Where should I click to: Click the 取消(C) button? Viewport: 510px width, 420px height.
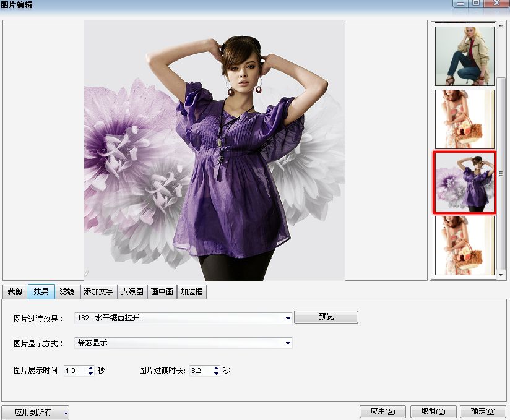click(x=433, y=411)
